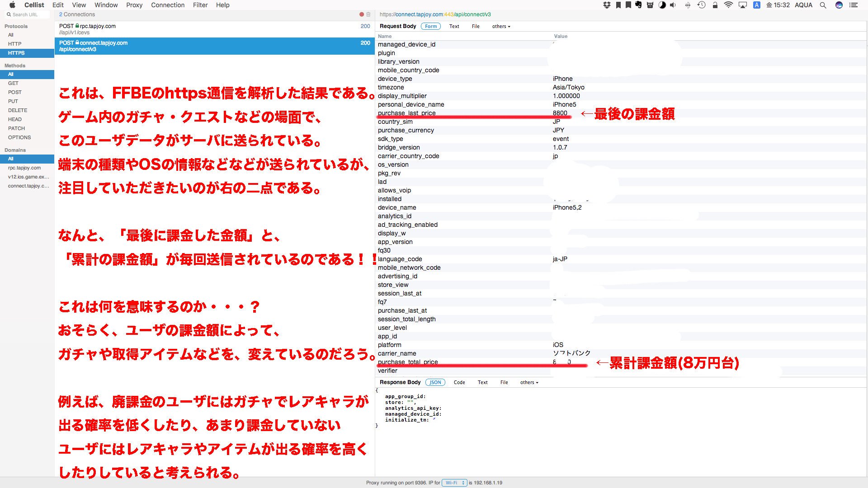Select the purchase_total_price row

[x=621, y=362]
